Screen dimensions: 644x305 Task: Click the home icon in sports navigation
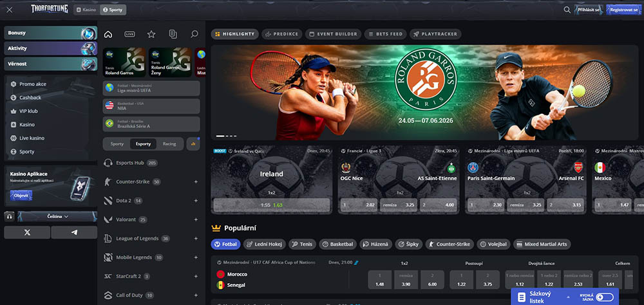[x=108, y=34]
